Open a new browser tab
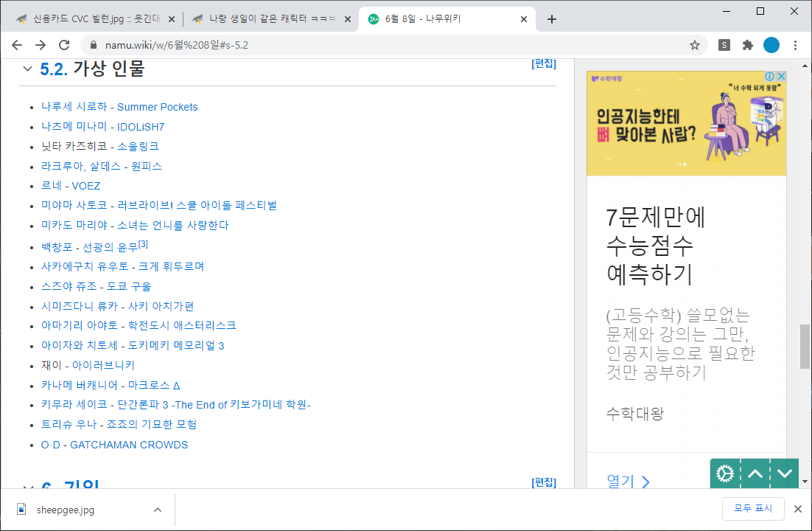Screen dimensions: 812x531 pos(551,19)
